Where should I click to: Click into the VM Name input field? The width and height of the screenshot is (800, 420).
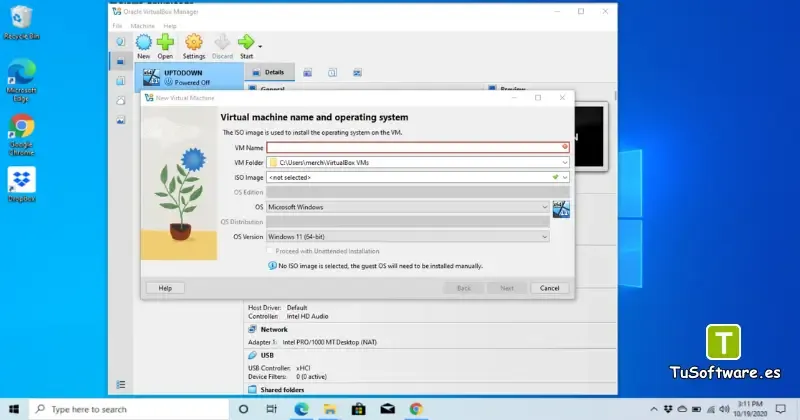(417, 147)
